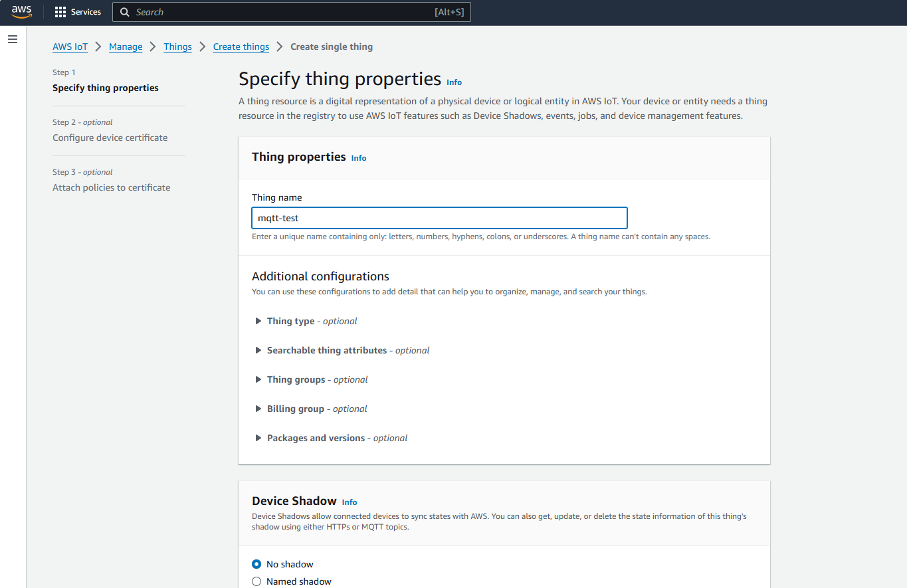Image resolution: width=907 pixels, height=588 pixels.
Task: Select the No shadow radio option
Action: tap(256, 564)
